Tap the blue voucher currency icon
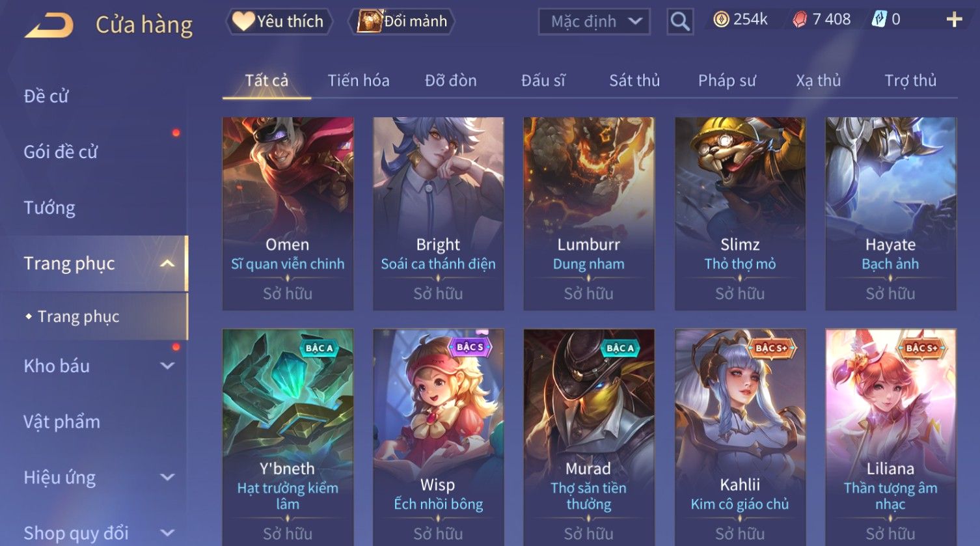 879,20
